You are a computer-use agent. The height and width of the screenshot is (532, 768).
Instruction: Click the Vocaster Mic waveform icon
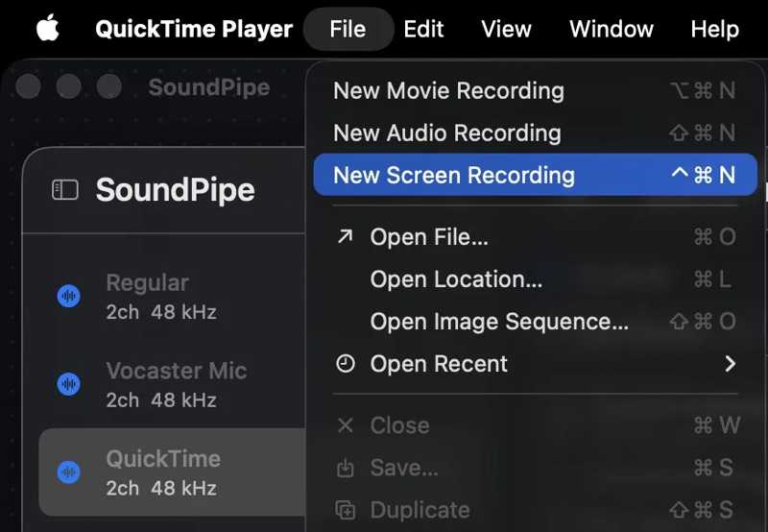[x=69, y=384]
